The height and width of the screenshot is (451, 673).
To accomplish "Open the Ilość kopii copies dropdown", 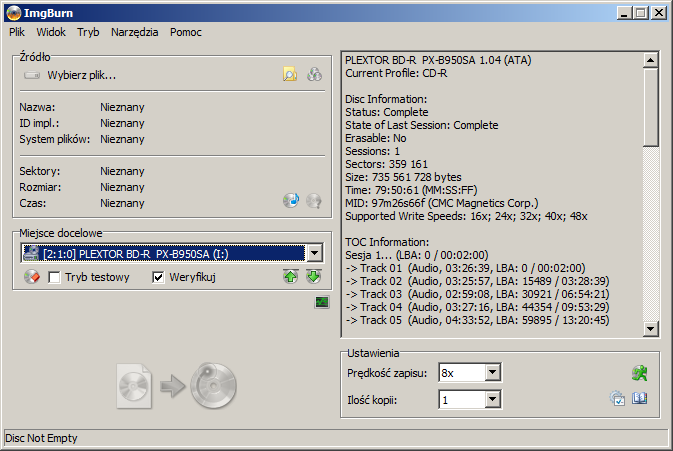I will point(493,400).
